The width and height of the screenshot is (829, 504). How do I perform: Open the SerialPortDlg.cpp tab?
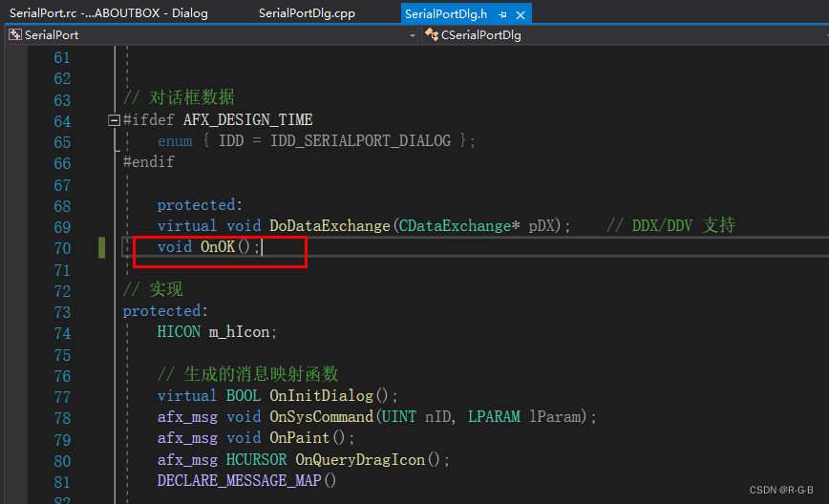pos(307,13)
